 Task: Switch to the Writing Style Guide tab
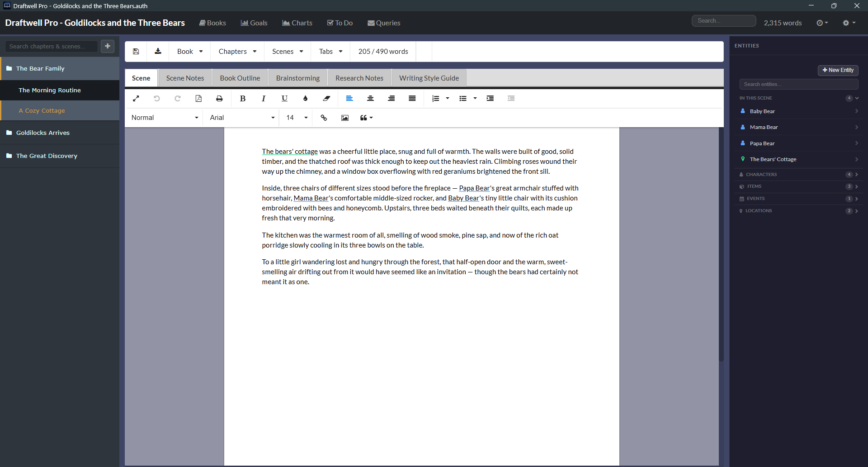pyautogui.click(x=429, y=78)
